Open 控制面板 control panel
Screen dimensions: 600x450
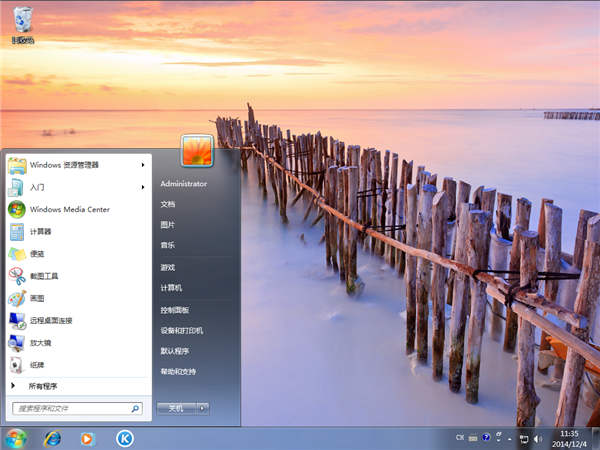(x=174, y=310)
